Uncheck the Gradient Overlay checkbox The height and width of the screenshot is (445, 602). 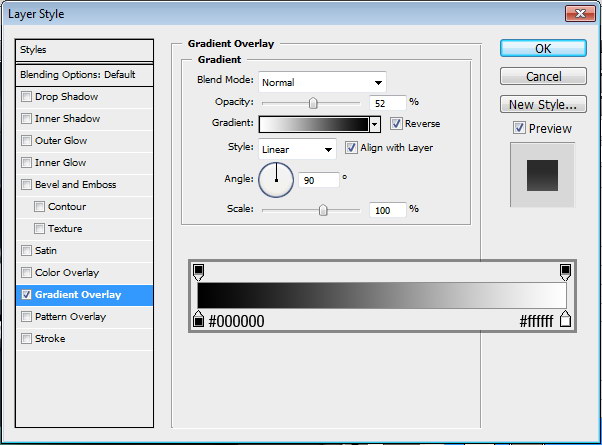click(x=26, y=294)
